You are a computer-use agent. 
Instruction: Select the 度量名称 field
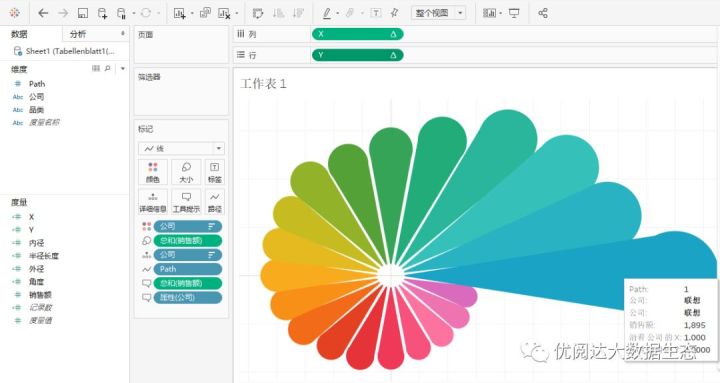(44, 122)
